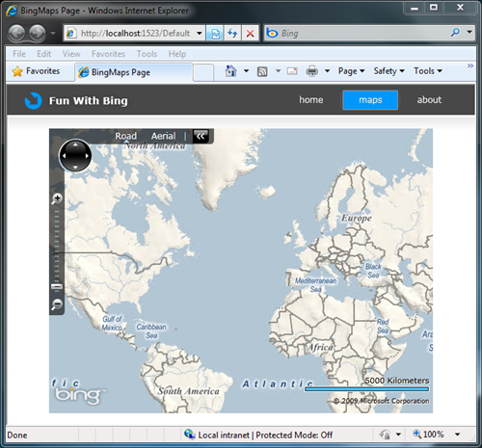Stop loading with the red X icon
Viewport: 482px width, 448px height.
click(x=250, y=33)
